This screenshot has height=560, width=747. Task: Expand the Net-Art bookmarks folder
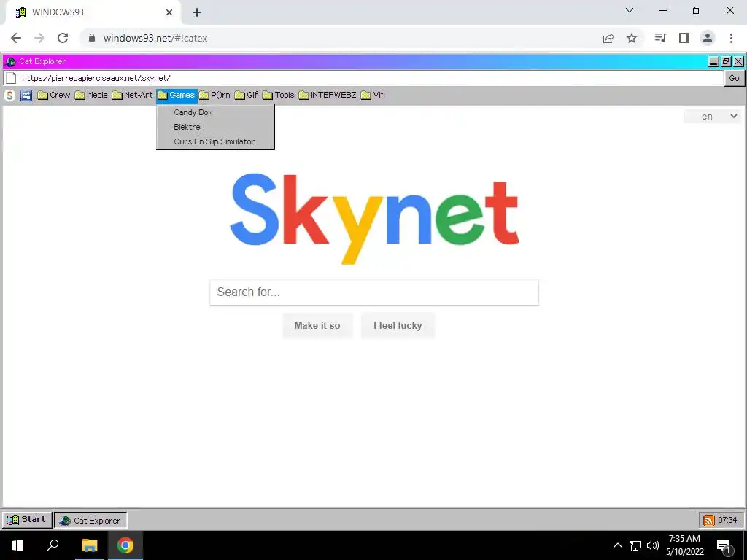click(133, 96)
